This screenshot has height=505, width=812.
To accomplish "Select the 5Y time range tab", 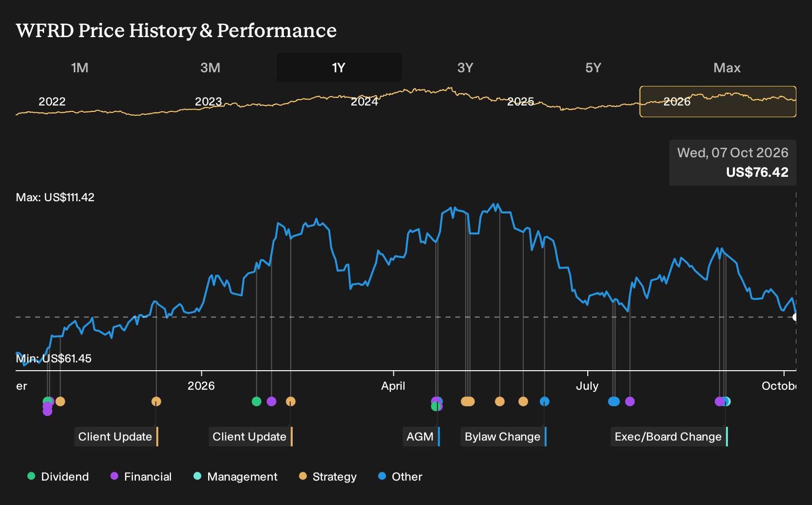I will point(593,67).
